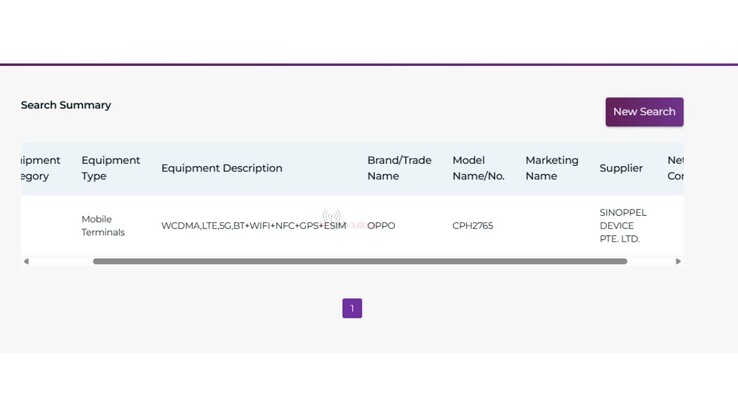The height and width of the screenshot is (416, 738).
Task: Click the signal watermark icon in the table row
Action: (332, 216)
